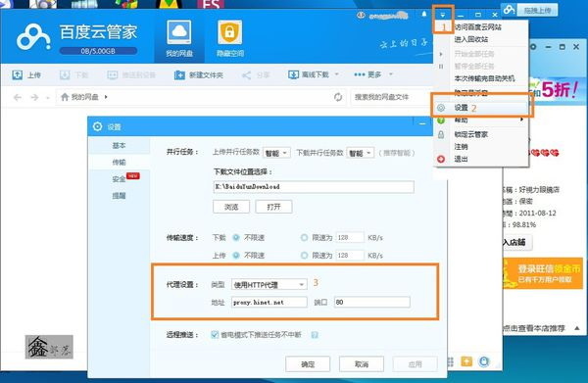Viewport: 588px width, 383px height.
Task: Open 下载并行任务数 dropdown
Action: [360, 153]
